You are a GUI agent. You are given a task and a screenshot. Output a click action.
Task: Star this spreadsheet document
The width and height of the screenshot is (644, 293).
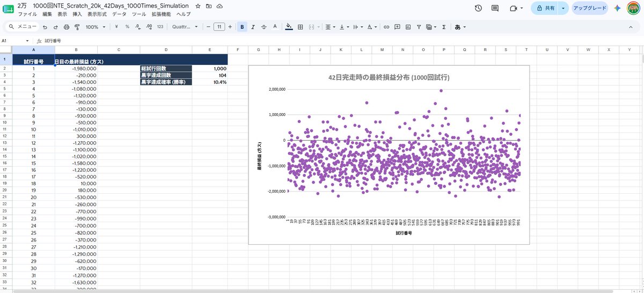(x=198, y=5)
